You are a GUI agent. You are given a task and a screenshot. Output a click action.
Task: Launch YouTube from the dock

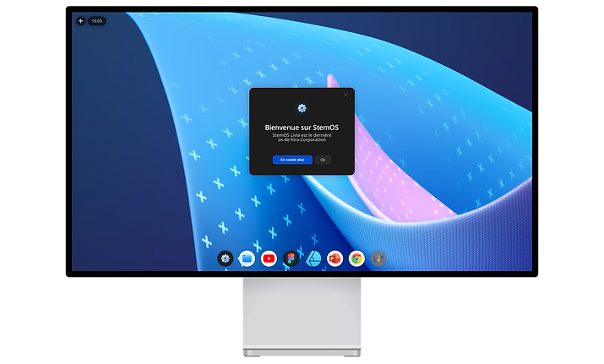(269, 258)
